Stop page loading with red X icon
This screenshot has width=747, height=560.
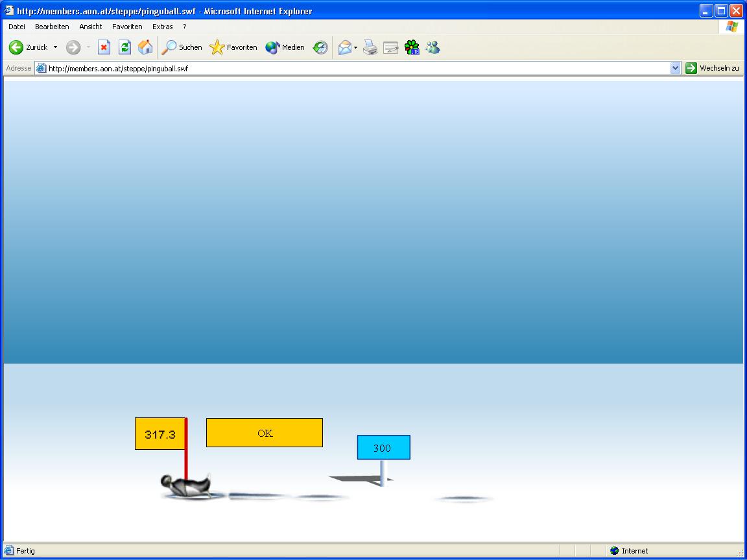click(104, 47)
